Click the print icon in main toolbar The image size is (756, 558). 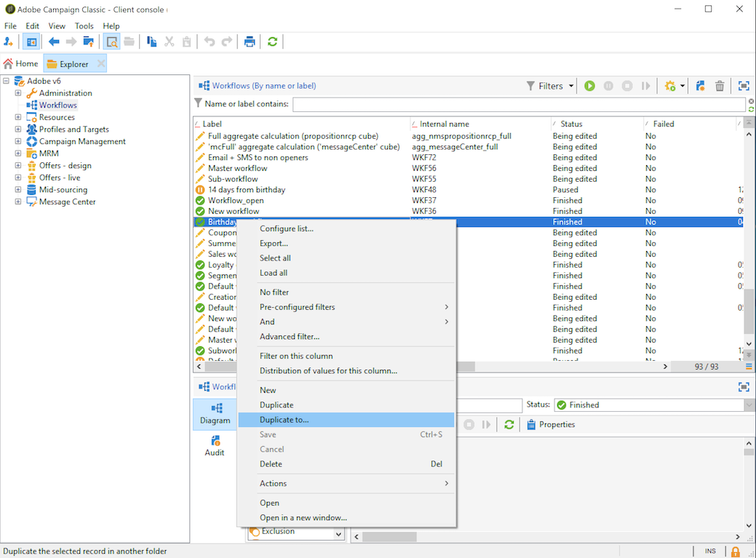point(250,41)
